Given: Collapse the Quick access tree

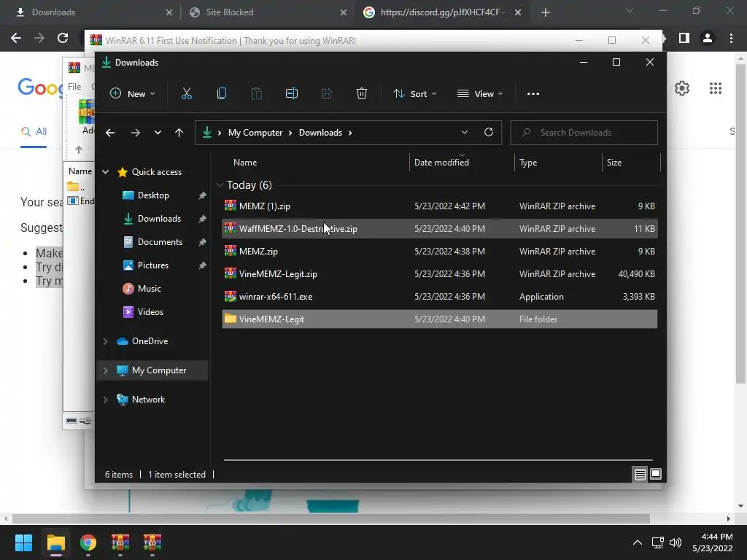Looking at the screenshot, I should (x=105, y=172).
